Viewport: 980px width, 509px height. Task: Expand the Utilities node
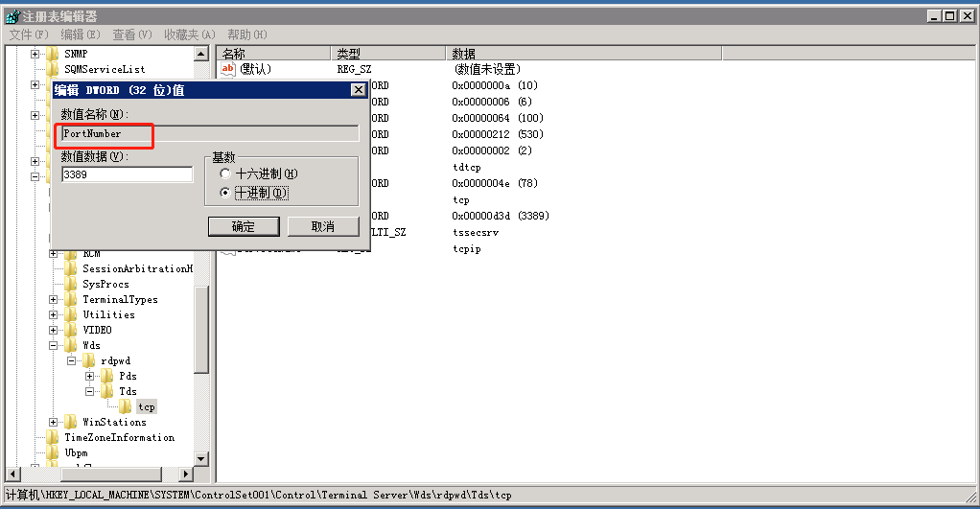(53, 314)
